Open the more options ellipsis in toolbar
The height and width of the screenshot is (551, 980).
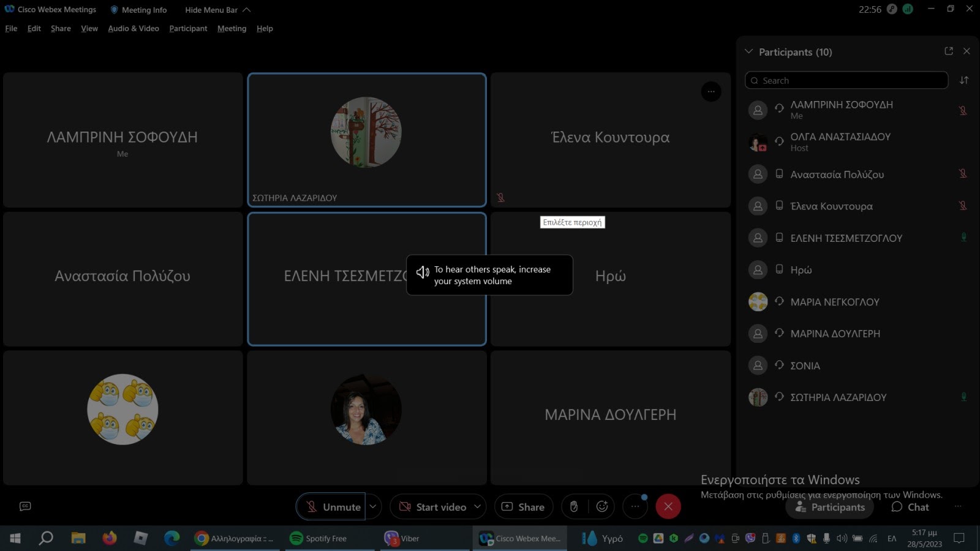(635, 506)
